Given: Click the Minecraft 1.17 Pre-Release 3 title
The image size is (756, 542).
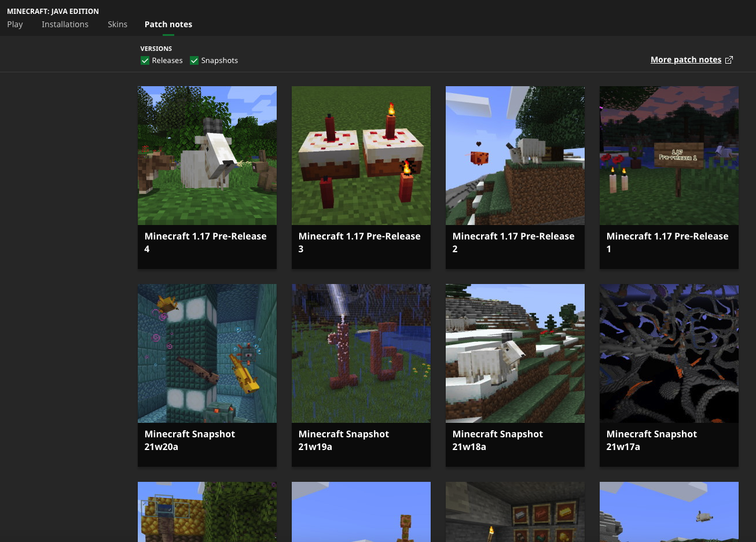Looking at the screenshot, I should [x=359, y=242].
